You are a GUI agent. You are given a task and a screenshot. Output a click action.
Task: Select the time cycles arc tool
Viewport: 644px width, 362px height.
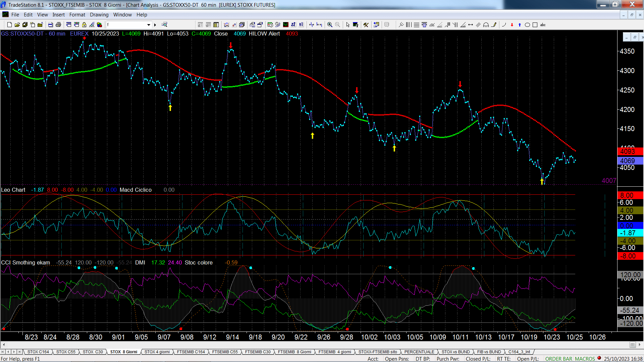point(486,25)
